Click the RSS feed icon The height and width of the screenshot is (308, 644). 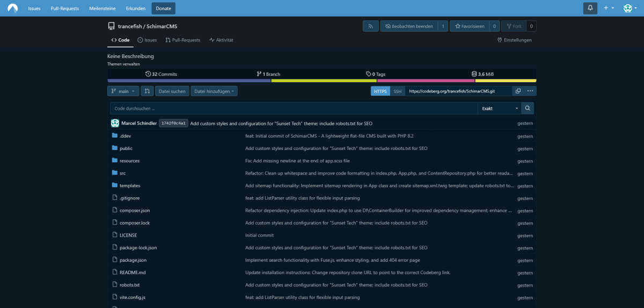point(370,26)
